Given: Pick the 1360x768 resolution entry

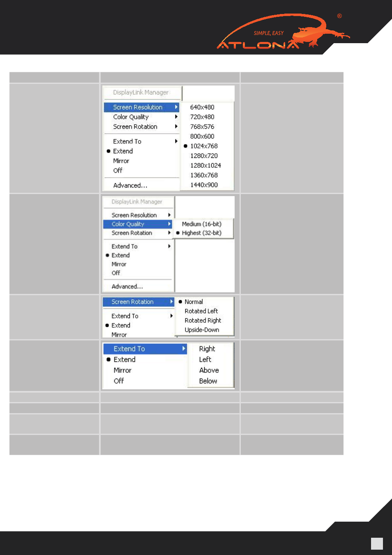Looking at the screenshot, I should pyautogui.click(x=204, y=175).
